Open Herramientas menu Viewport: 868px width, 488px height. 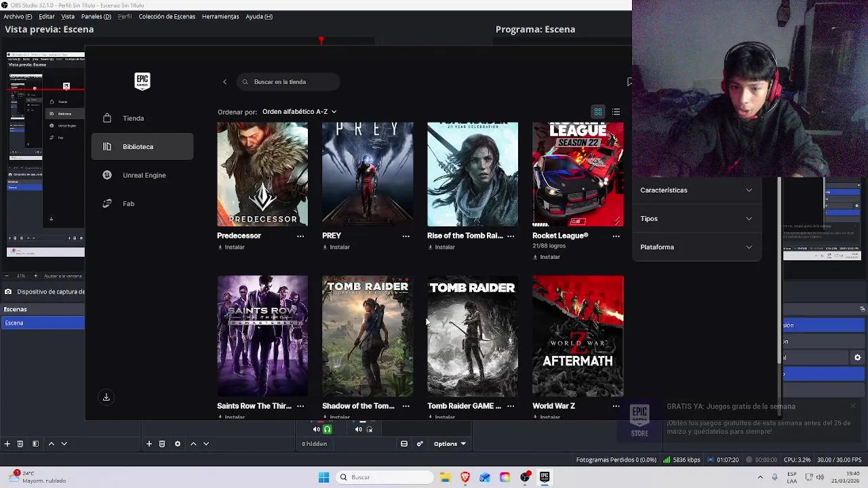220,16
